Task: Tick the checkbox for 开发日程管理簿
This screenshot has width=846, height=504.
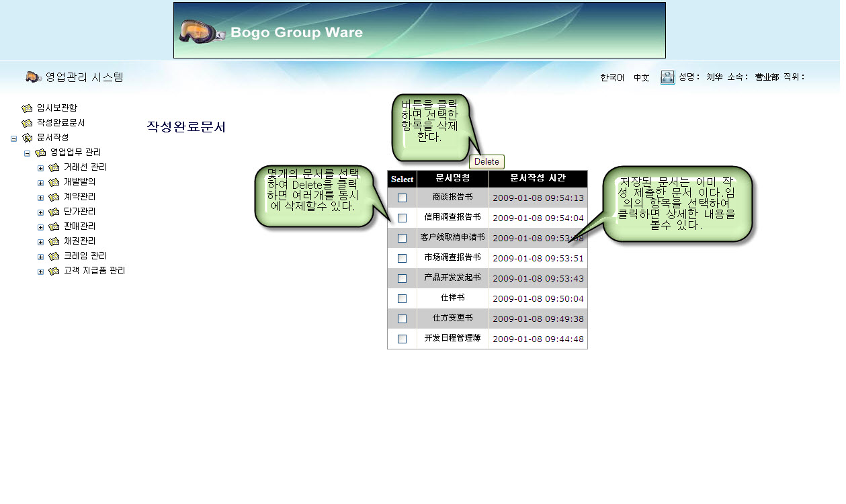Action: click(x=402, y=339)
